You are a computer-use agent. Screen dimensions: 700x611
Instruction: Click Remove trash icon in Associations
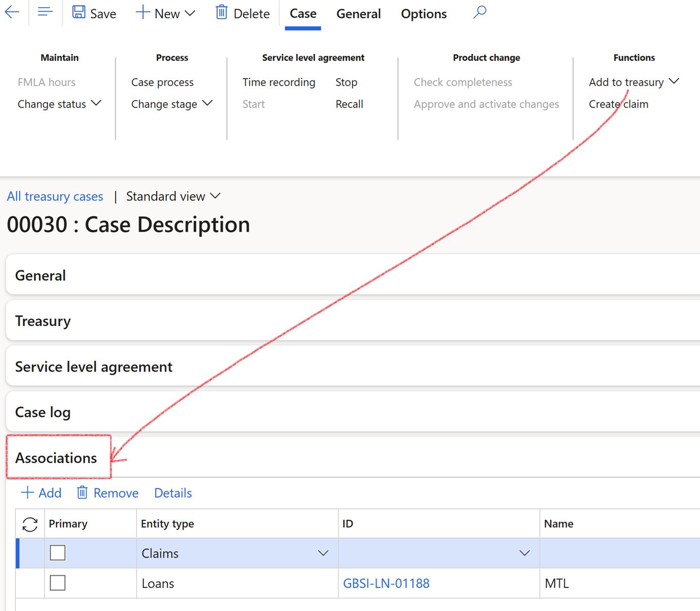click(x=82, y=492)
